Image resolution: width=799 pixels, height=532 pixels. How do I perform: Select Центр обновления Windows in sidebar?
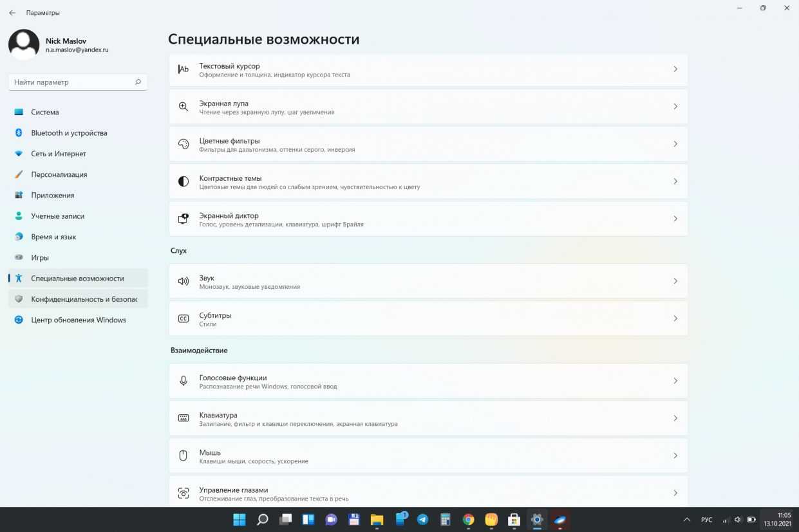(78, 320)
